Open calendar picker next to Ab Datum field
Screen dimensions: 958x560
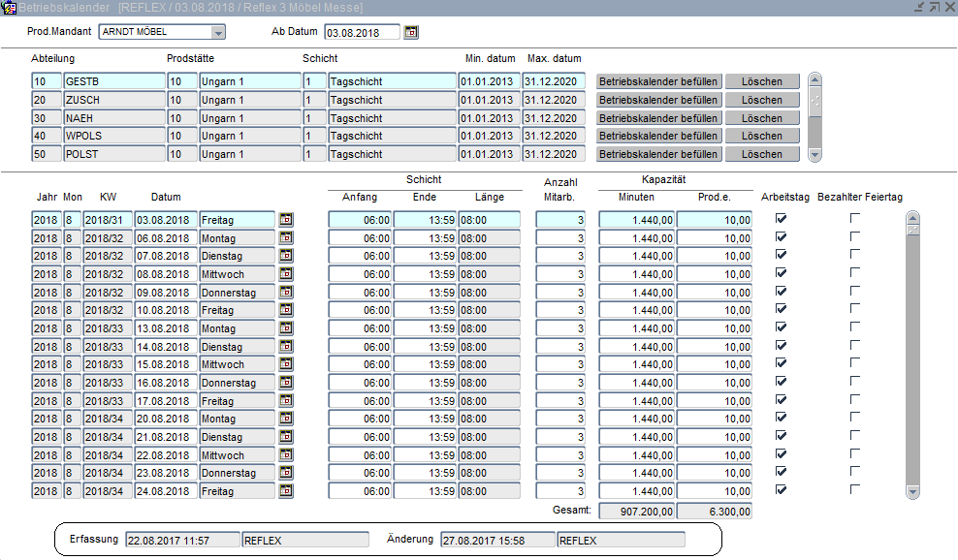pos(411,32)
